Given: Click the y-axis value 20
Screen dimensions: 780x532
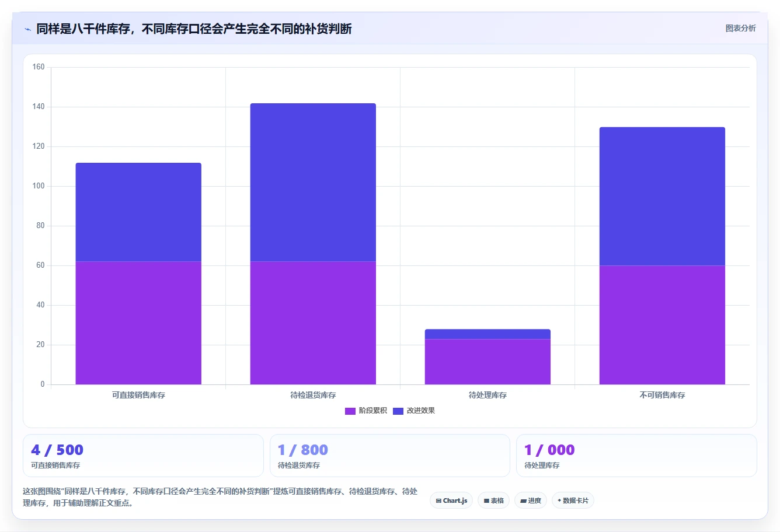Looking at the screenshot, I should click(40, 345).
